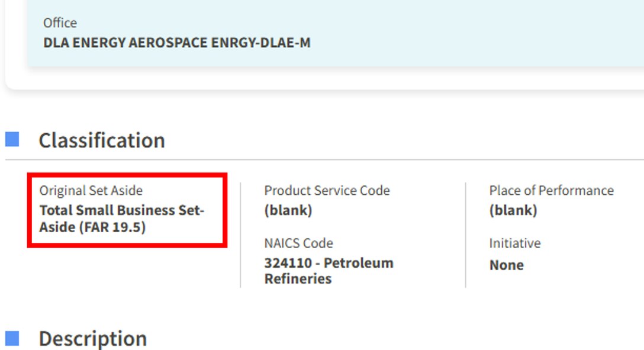Viewport: 644px width, 350px height.
Task: Click the Initiative field label
Action: [514, 243]
